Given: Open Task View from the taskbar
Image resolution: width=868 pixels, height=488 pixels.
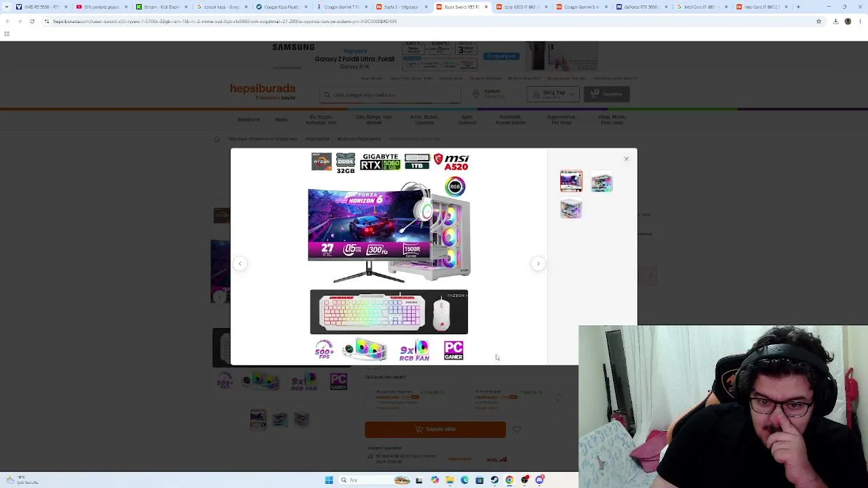Looking at the screenshot, I should (419, 480).
